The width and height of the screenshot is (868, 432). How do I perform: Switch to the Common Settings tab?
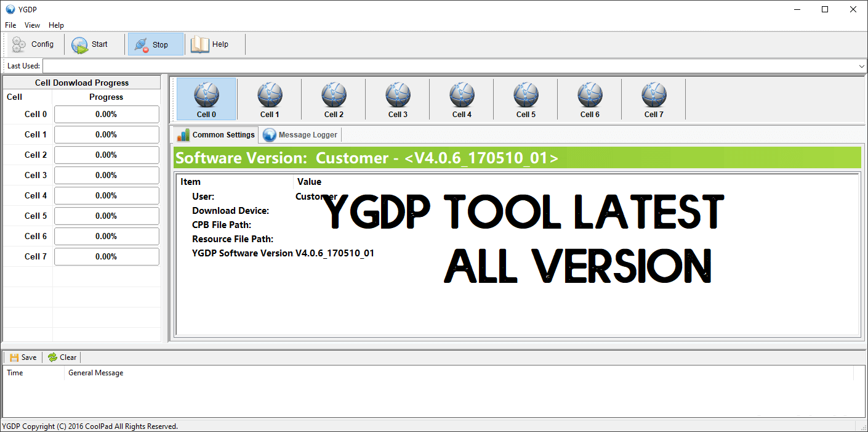click(215, 135)
